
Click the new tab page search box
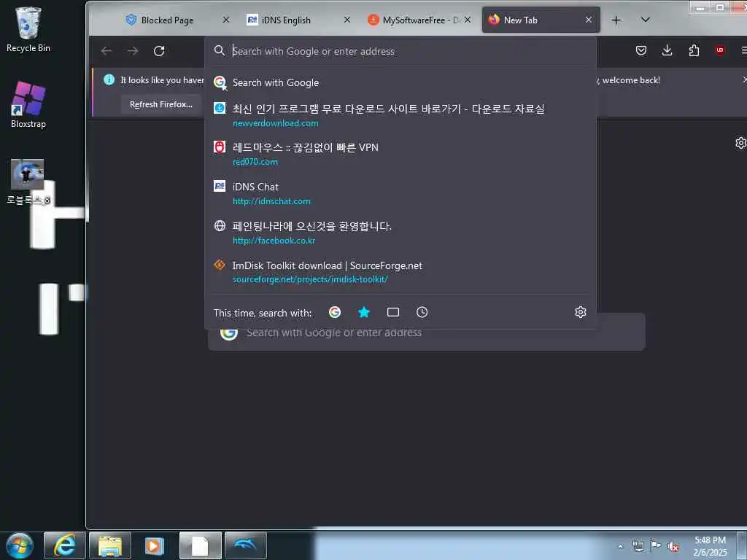click(426, 332)
